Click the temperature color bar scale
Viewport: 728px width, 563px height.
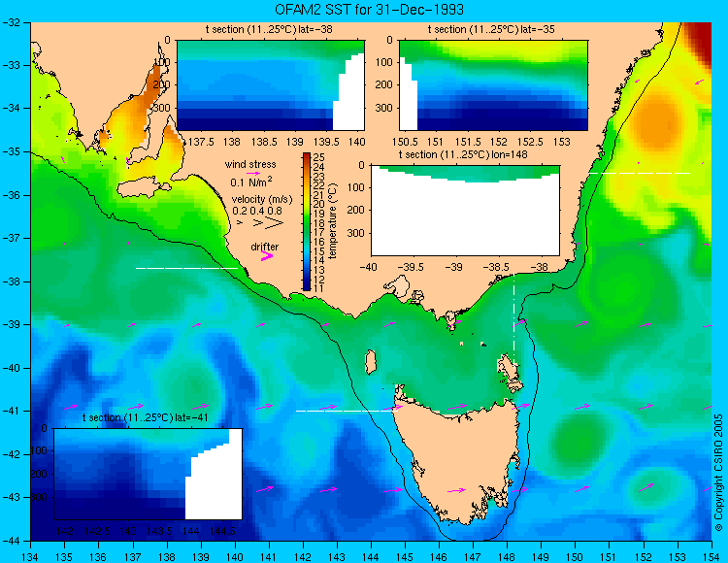(x=307, y=221)
